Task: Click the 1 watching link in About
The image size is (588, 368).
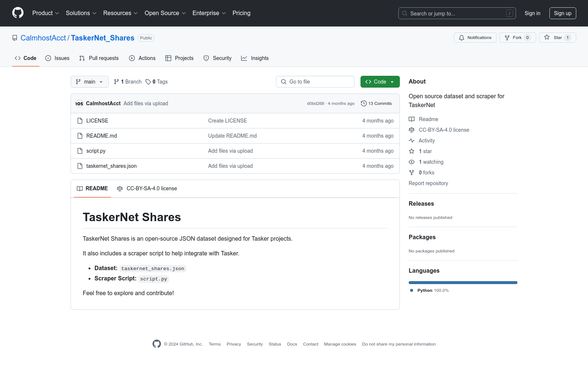Action: [x=426, y=162]
